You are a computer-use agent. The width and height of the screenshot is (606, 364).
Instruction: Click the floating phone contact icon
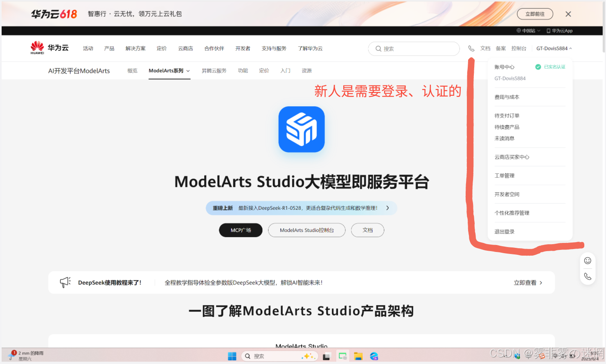(588, 276)
